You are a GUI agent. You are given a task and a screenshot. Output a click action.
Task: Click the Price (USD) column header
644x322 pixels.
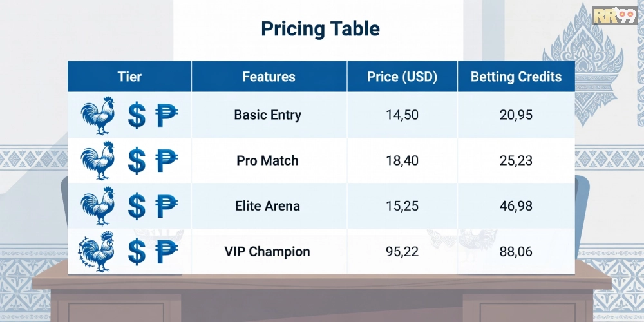click(x=402, y=77)
